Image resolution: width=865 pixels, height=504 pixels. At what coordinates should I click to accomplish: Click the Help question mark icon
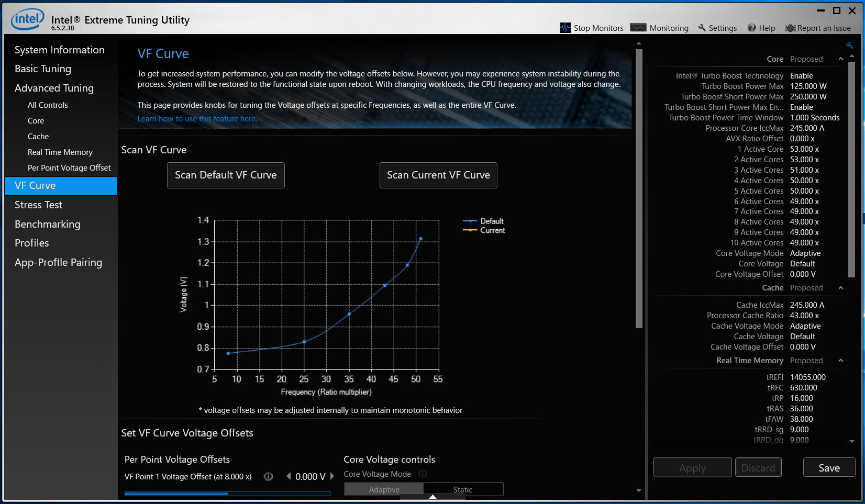(x=751, y=28)
